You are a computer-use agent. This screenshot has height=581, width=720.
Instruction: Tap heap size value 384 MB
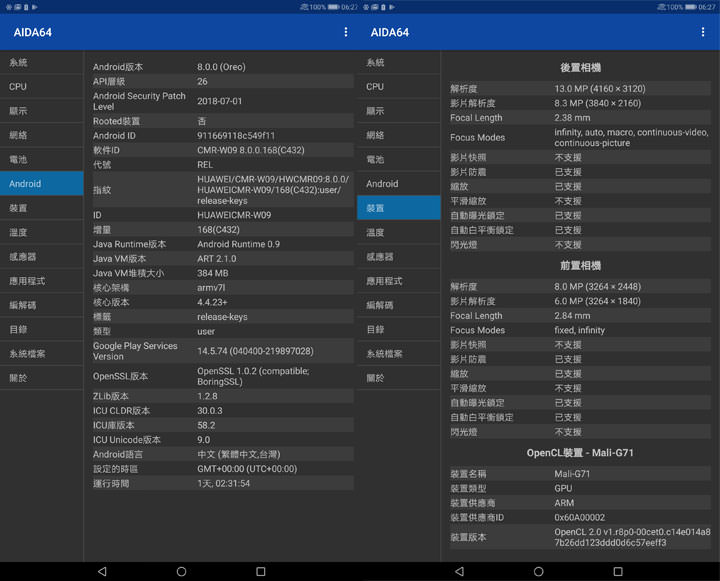[x=213, y=273]
